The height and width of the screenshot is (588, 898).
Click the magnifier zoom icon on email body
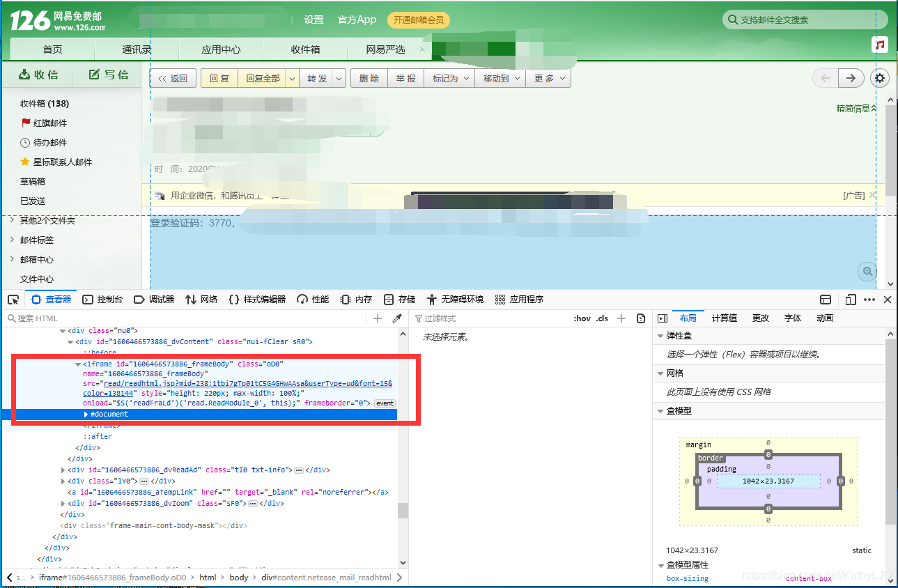tap(866, 272)
